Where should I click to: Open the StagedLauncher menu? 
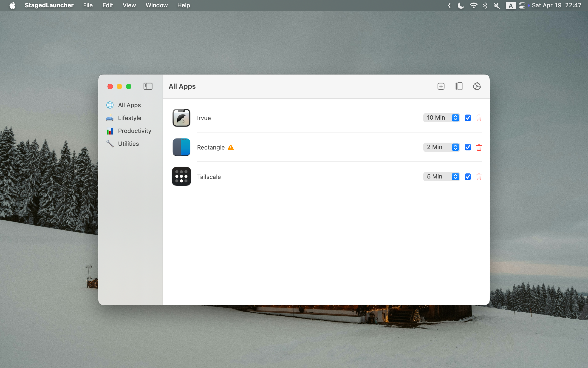[49, 5]
